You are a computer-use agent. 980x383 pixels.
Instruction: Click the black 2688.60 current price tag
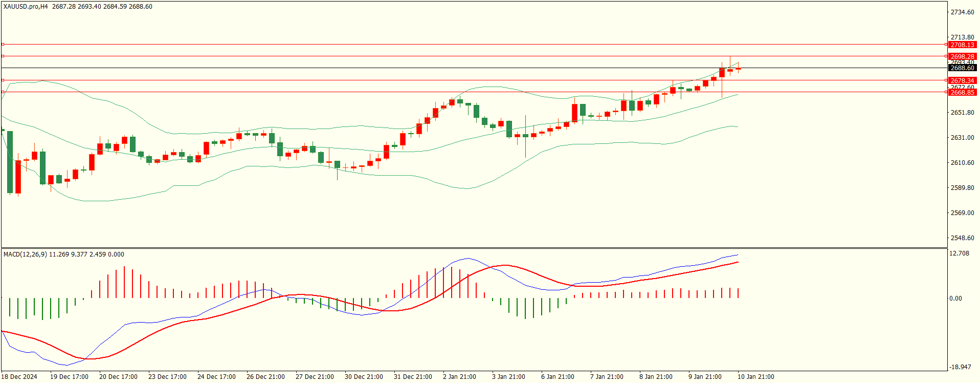[x=962, y=68]
